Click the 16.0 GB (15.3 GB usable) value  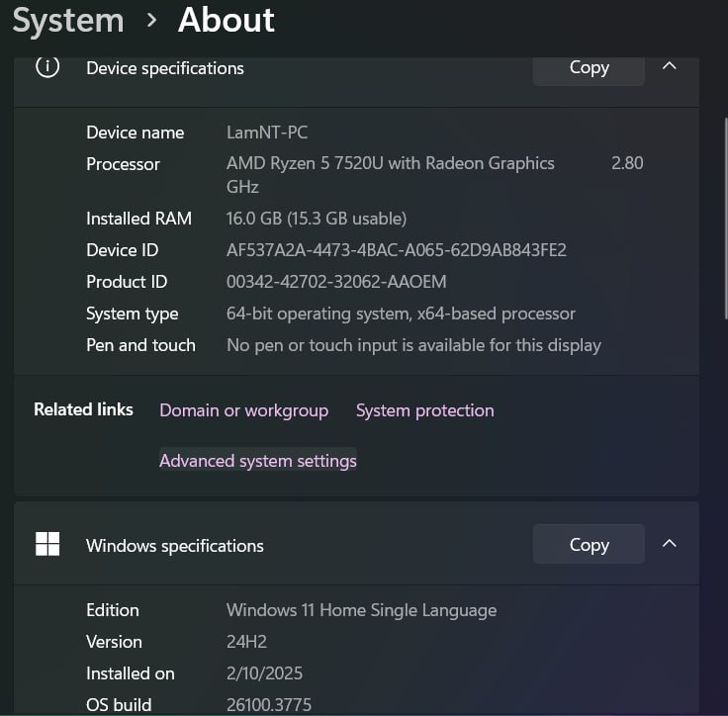tap(317, 219)
